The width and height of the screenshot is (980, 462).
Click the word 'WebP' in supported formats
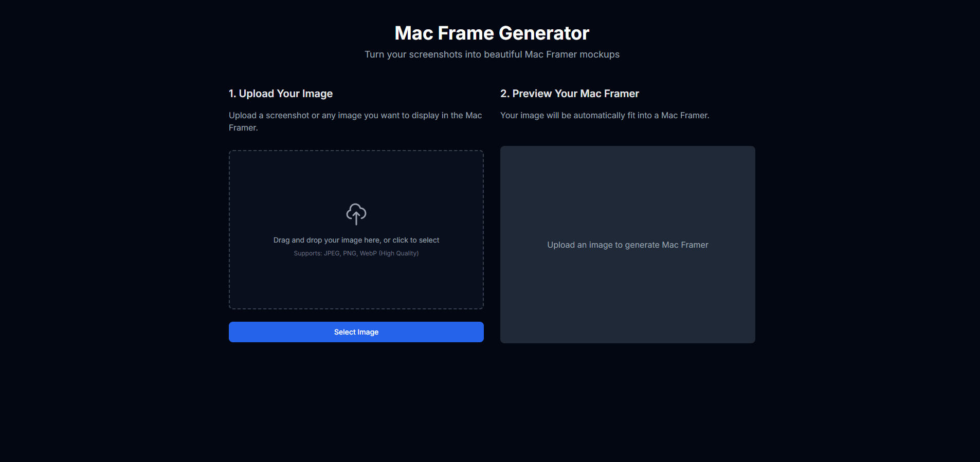(x=368, y=253)
